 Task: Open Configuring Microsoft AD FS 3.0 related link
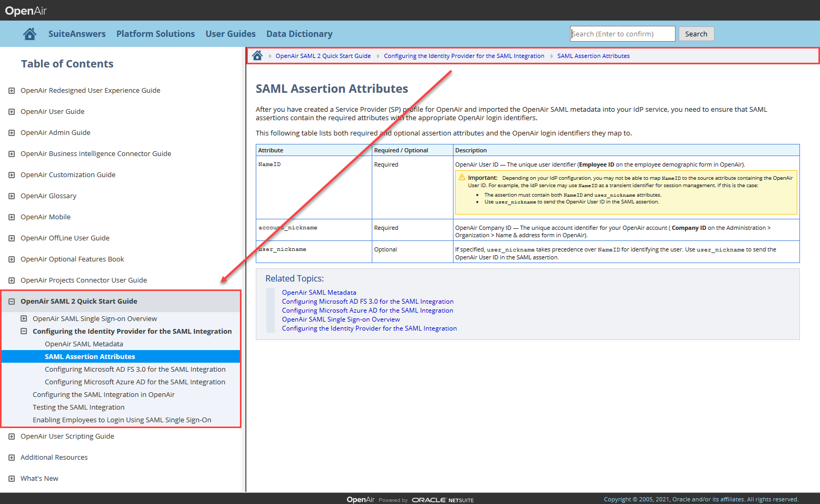click(x=368, y=302)
